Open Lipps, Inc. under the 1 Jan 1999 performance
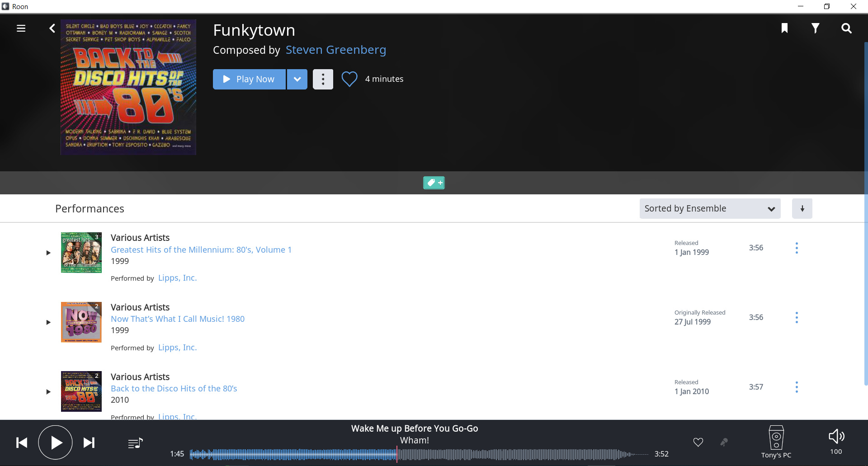Viewport: 868px width, 466px height. pos(178,278)
